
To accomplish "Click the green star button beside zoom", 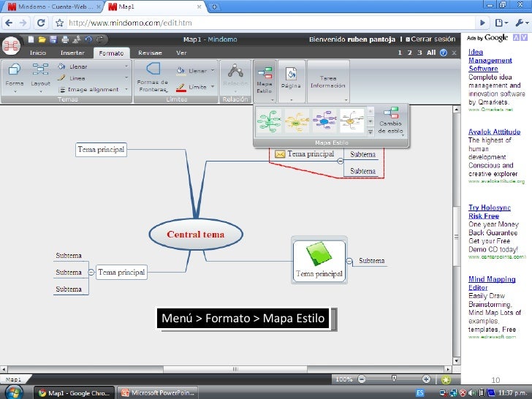I will [x=446, y=380].
